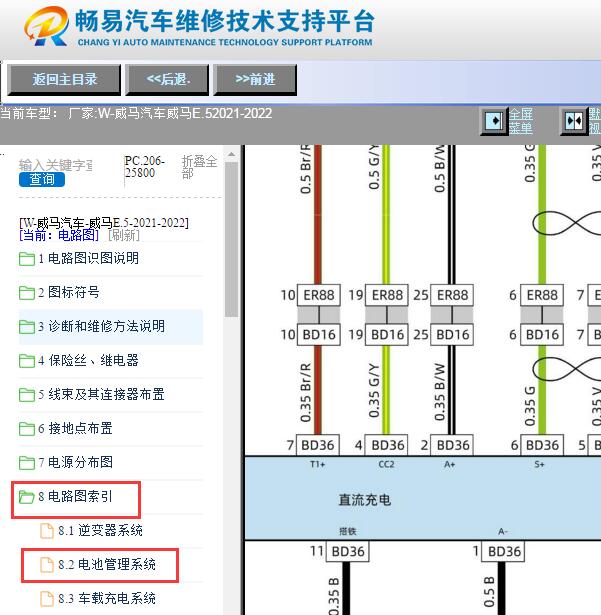
Task: Click the 0.35 B/W wire label
Action: click(440, 391)
